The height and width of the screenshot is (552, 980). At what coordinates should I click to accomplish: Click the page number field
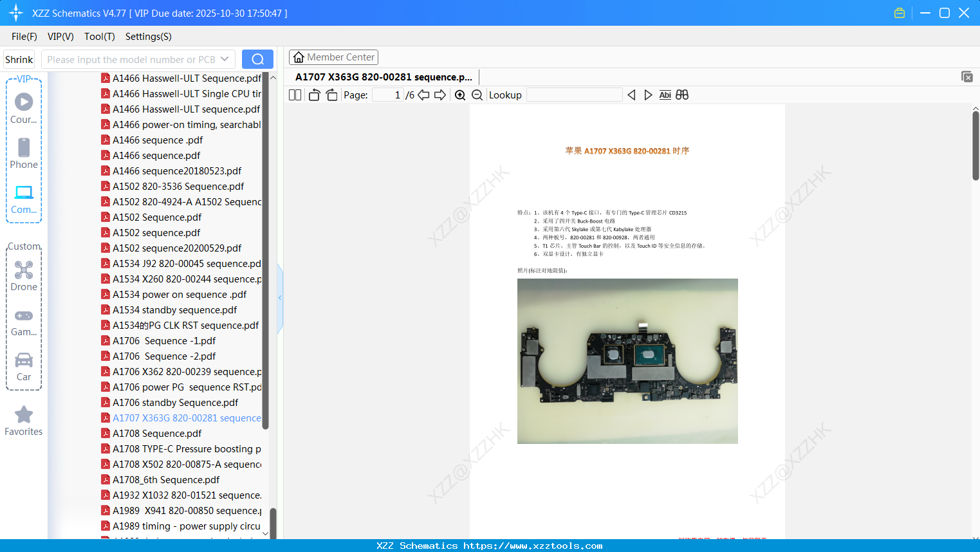click(387, 95)
